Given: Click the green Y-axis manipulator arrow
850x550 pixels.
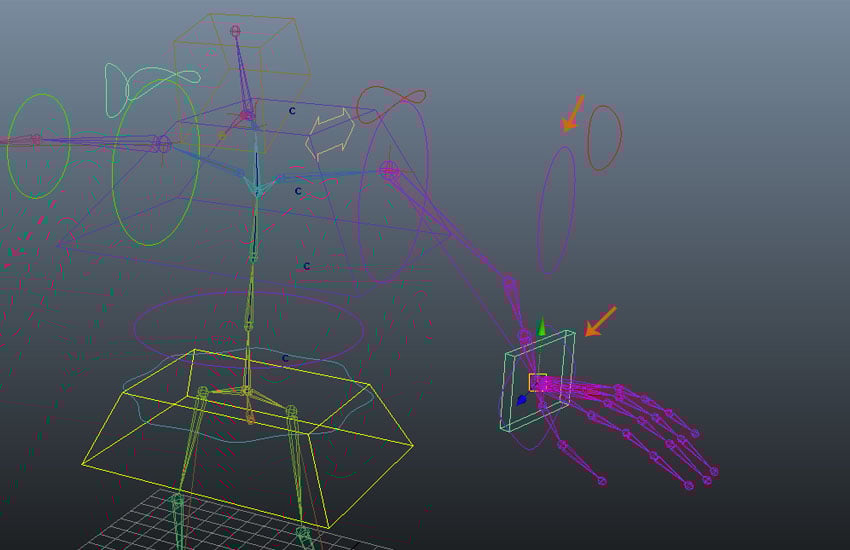Looking at the screenshot, I should pyautogui.click(x=541, y=327).
